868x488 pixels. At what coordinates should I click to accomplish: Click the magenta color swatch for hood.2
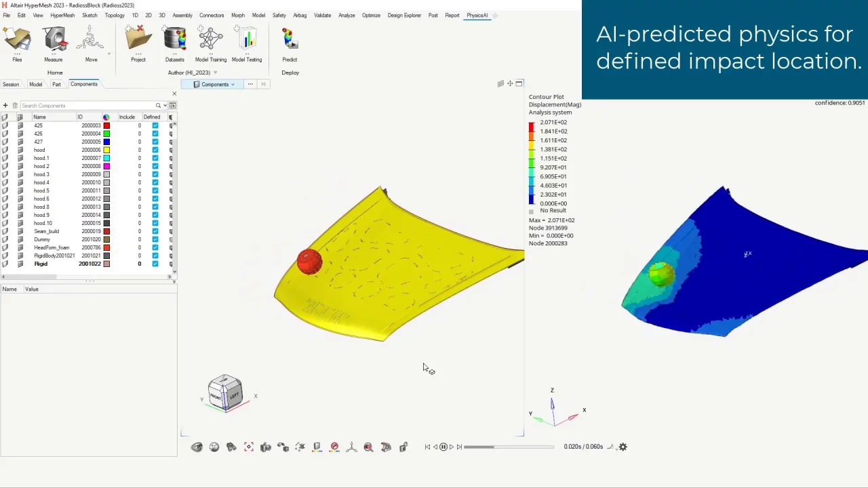106,166
